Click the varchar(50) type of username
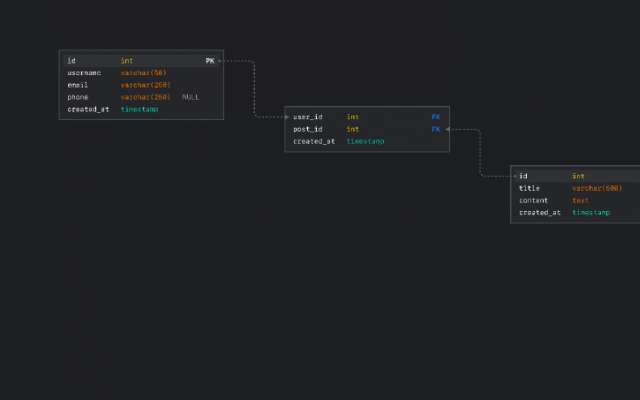 coord(143,73)
